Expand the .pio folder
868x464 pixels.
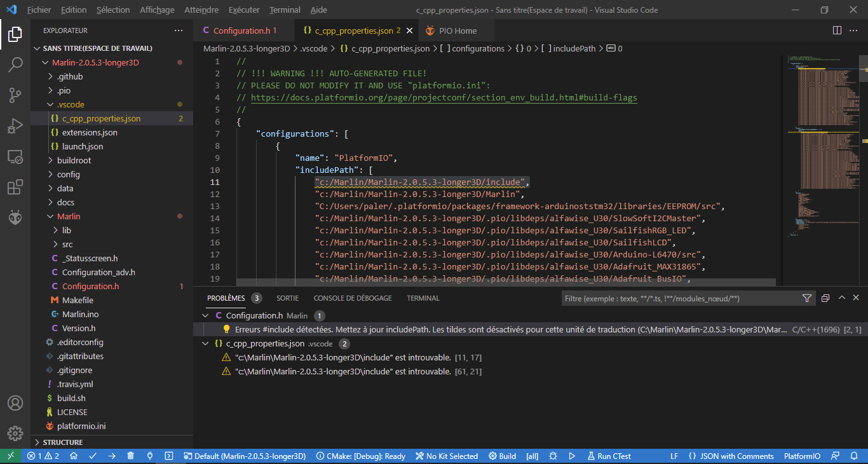tap(51, 91)
